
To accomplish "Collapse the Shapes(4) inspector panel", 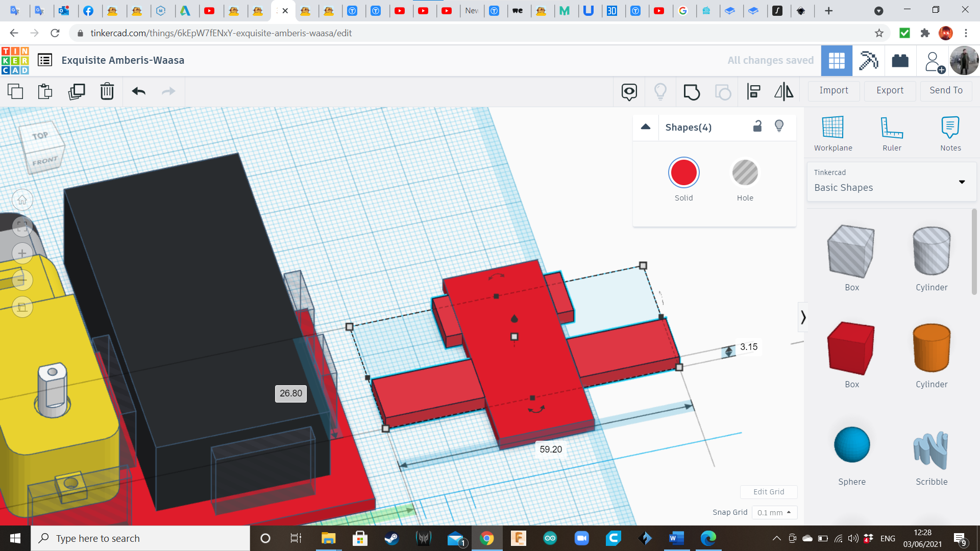I will pos(646,127).
